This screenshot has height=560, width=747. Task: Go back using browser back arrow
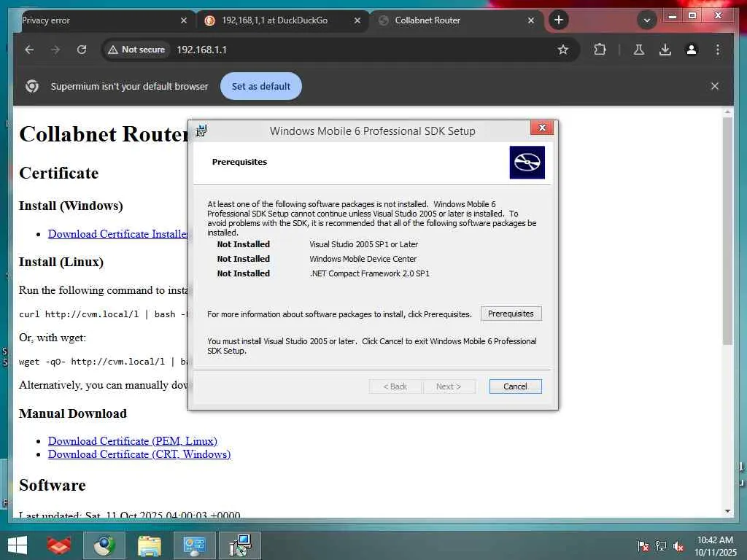(x=29, y=50)
